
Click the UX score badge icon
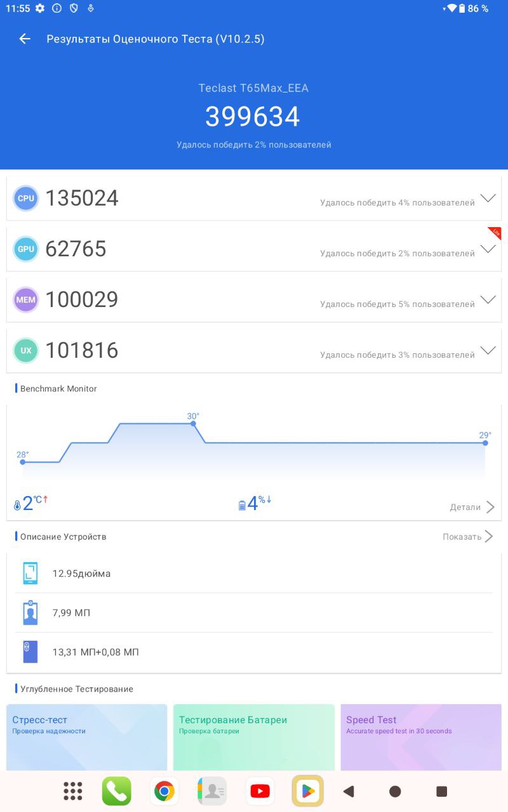coord(26,350)
